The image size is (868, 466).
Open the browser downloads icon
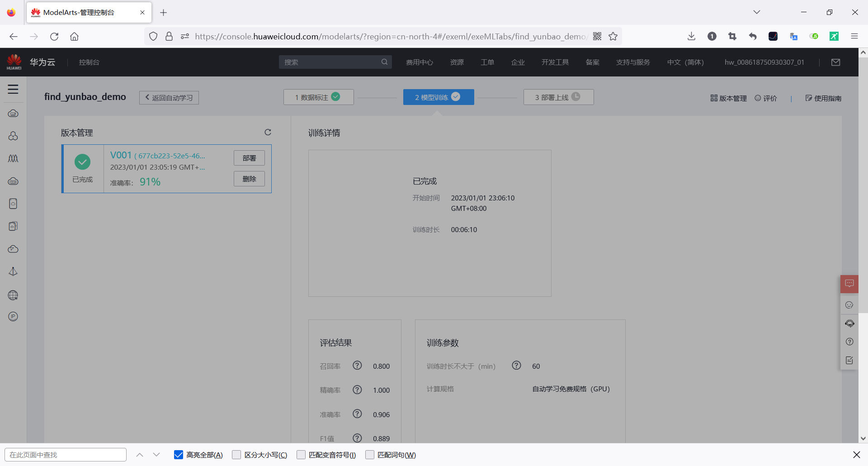(691, 36)
